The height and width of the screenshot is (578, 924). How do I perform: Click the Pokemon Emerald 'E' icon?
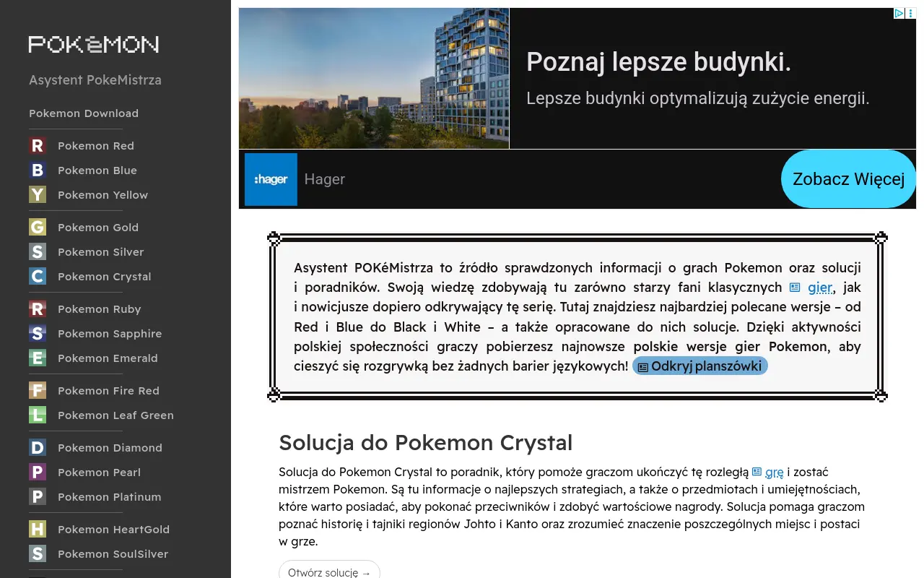click(x=38, y=358)
